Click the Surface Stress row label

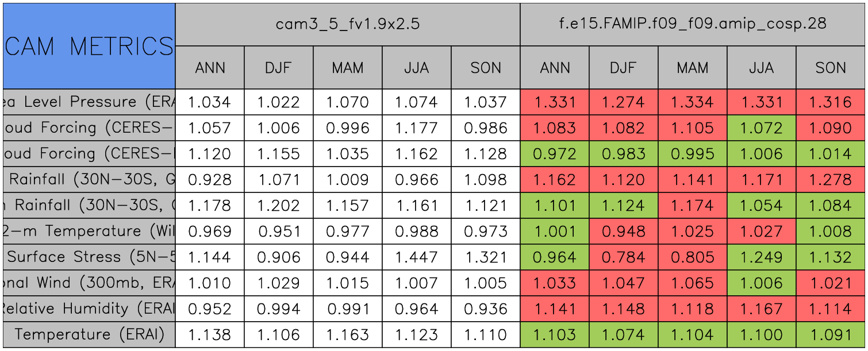coord(89,257)
